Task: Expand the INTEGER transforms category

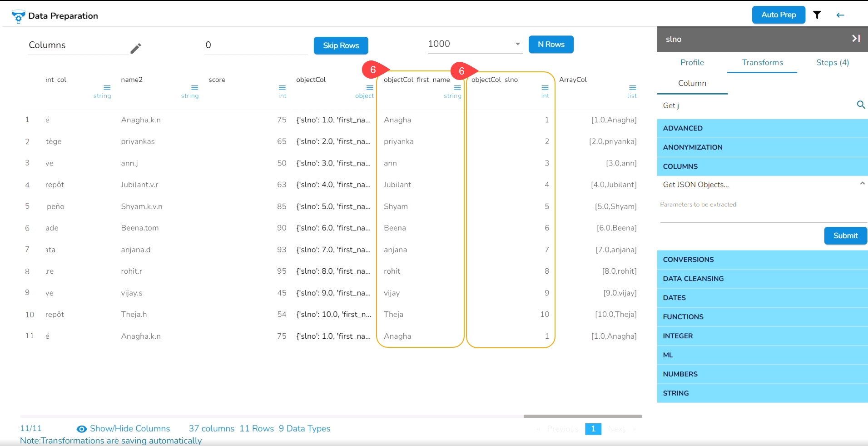Action: (x=763, y=336)
